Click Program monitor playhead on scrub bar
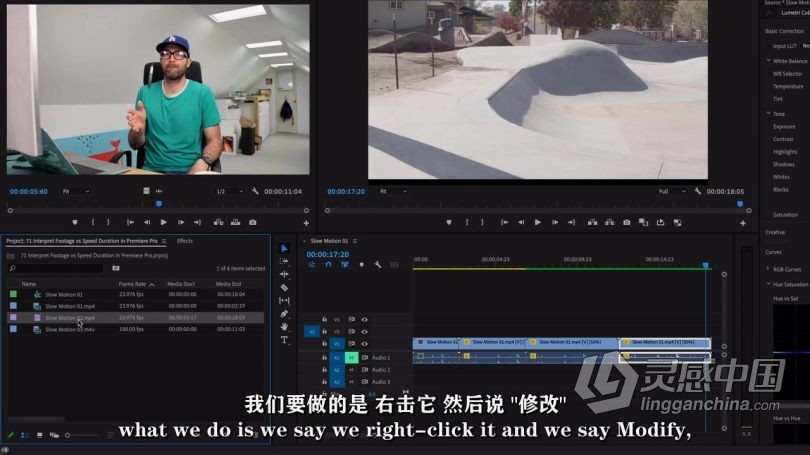The image size is (810, 455). click(740, 205)
